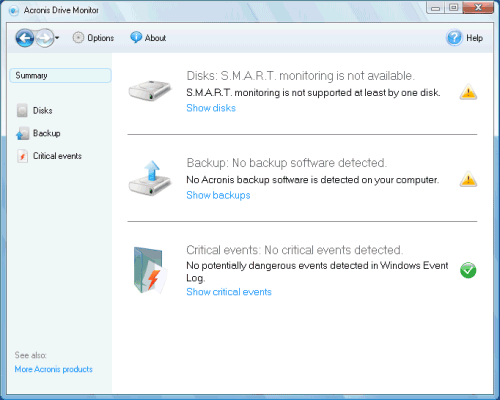This screenshot has width=500, height=400.
Task: Click the hard drive image for Disks
Action: point(150,91)
